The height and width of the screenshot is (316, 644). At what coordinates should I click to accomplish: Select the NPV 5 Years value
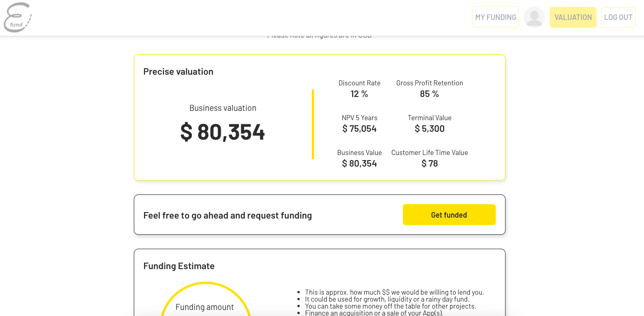359,129
